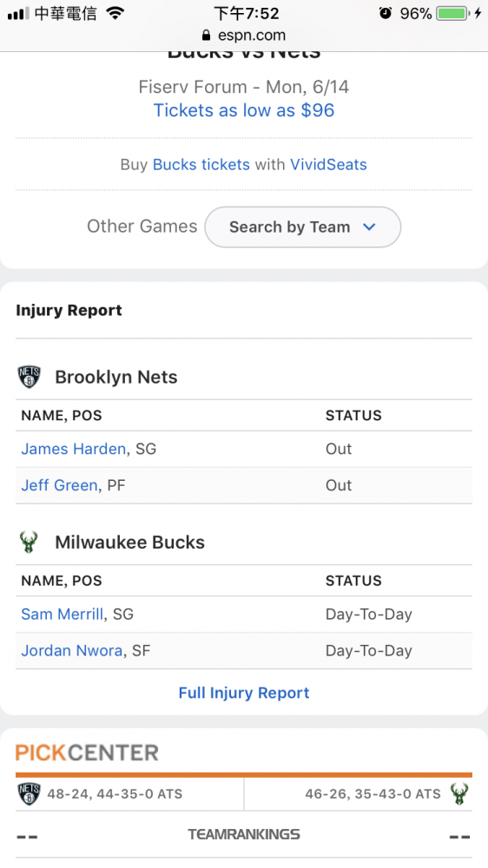Open Jeff Green's player page
The width and height of the screenshot is (488, 868).
tap(59, 485)
